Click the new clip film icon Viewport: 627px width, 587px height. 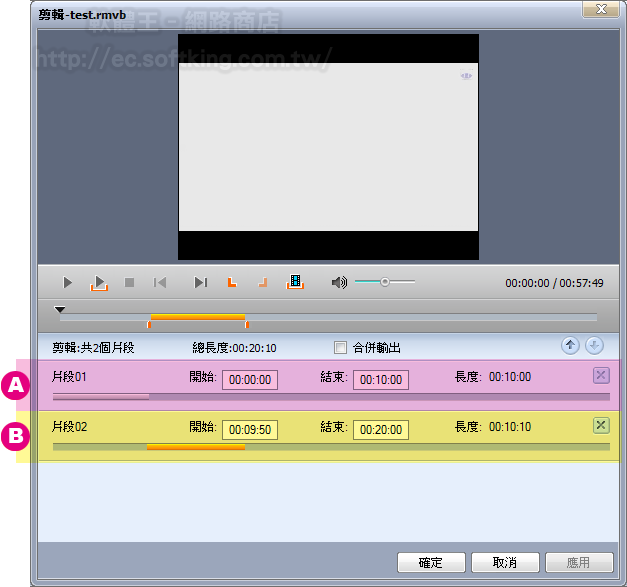[295, 283]
